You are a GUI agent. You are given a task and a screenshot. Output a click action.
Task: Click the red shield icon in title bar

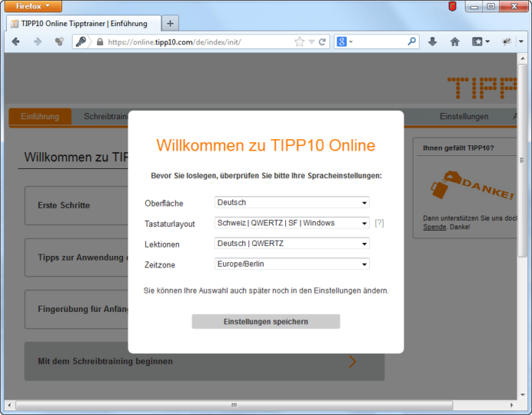(453, 6)
